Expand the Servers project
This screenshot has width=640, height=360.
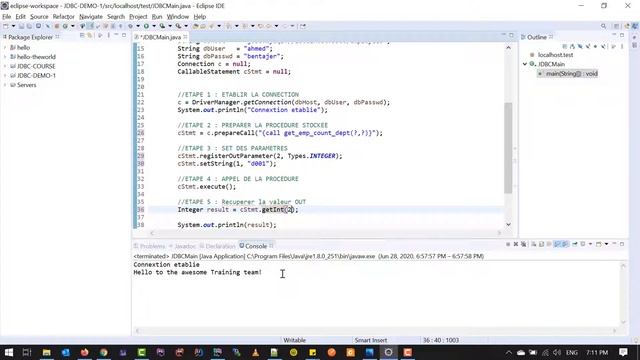click(x=5, y=85)
